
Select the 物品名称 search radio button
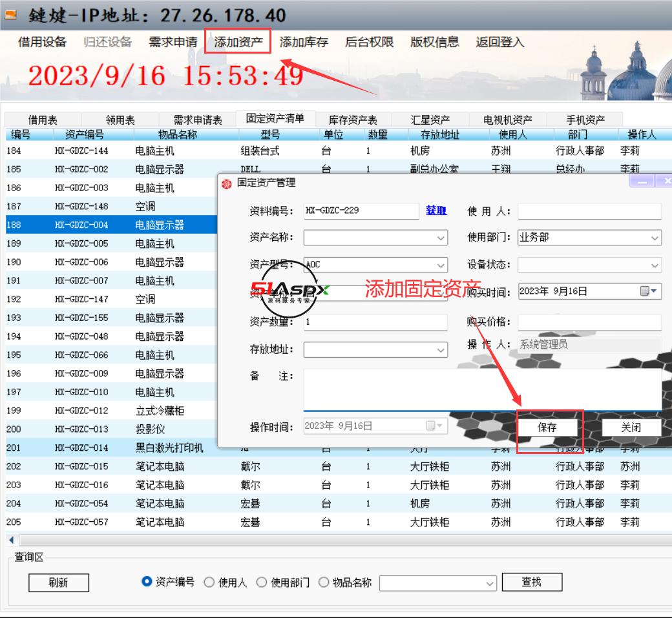324,581
